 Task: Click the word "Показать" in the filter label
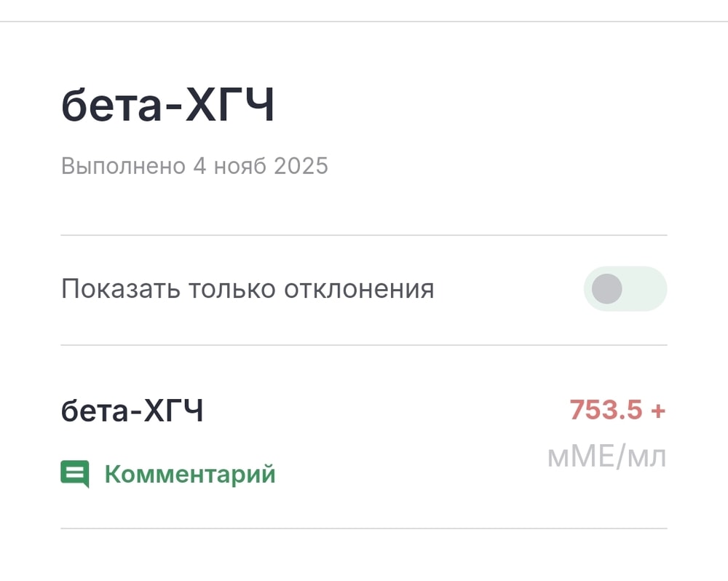(x=119, y=289)
